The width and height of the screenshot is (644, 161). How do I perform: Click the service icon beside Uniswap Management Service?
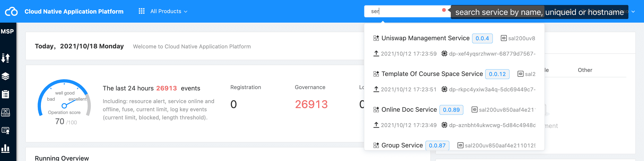[376, 38]
